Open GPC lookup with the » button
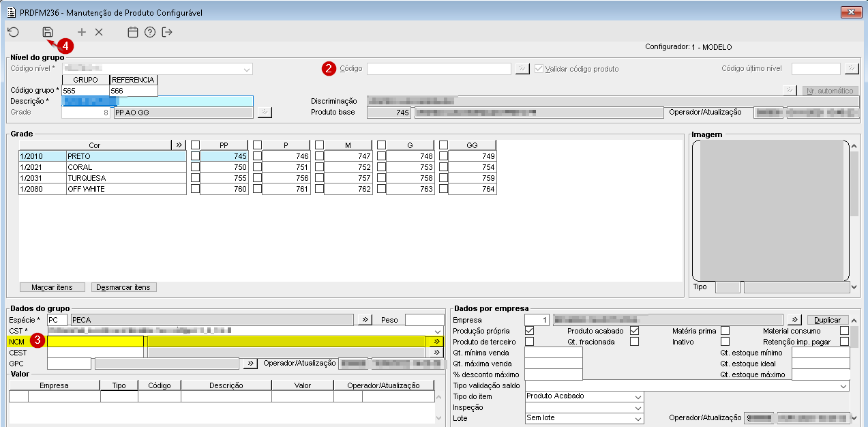 (x=251, y=364)
